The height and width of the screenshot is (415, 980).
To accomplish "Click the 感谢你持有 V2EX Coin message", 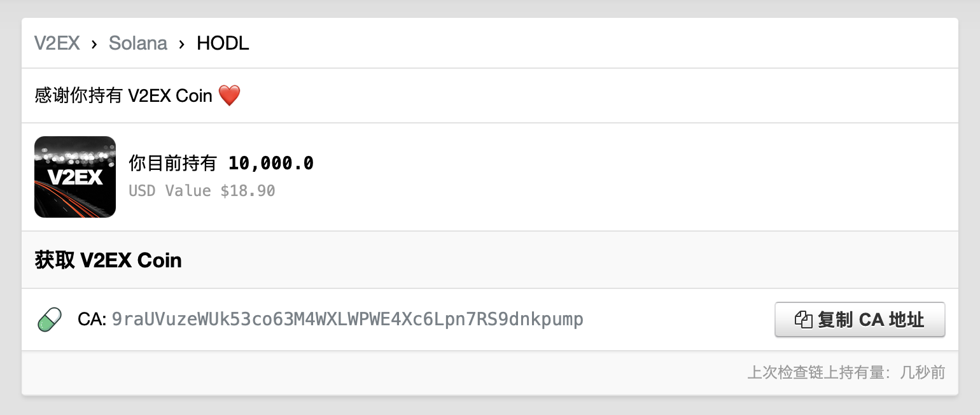I will coord(123,96).
